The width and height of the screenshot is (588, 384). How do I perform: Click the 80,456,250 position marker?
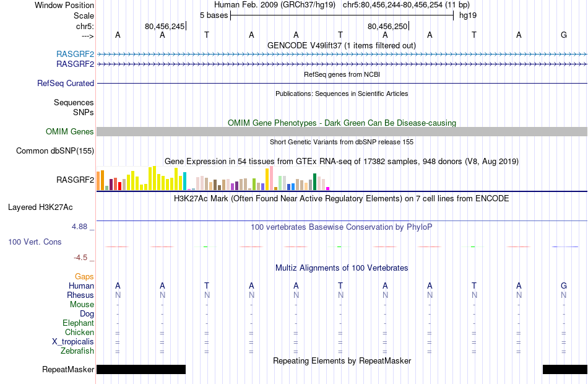[x=387, y=26]
